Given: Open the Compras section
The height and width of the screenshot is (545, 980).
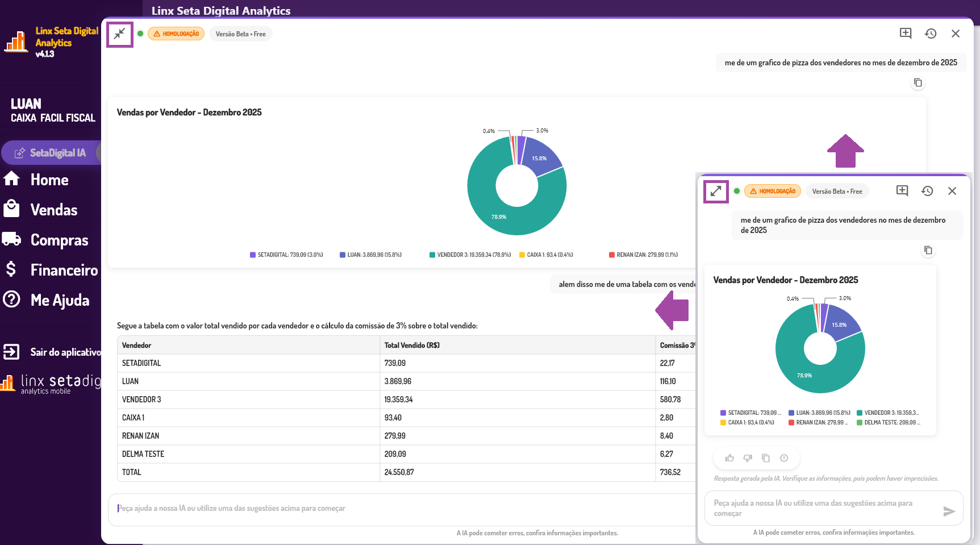Looking at the screenshot, I should 60,240.
